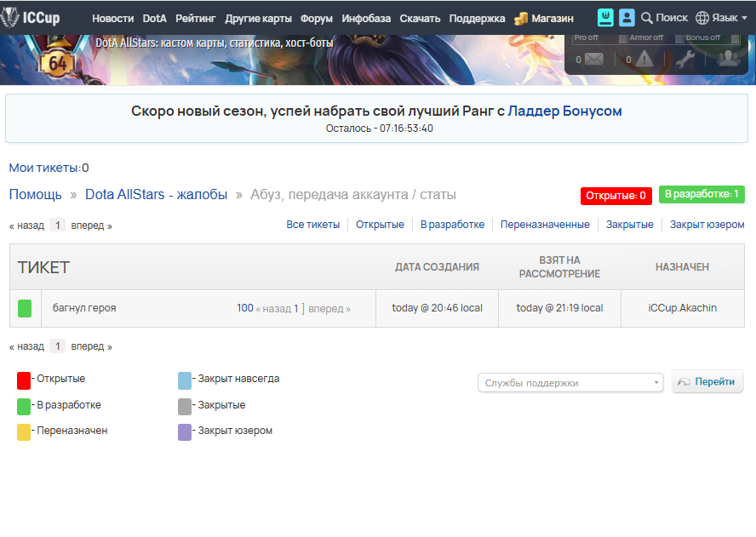Open the Поддержка menu

pyautogui.click(x=477, y=19)
